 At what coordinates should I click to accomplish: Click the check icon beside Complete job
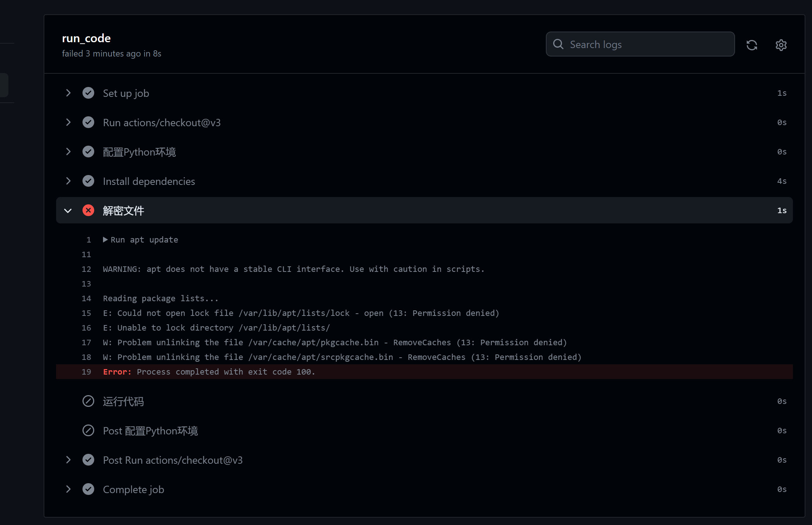[88, 489]
